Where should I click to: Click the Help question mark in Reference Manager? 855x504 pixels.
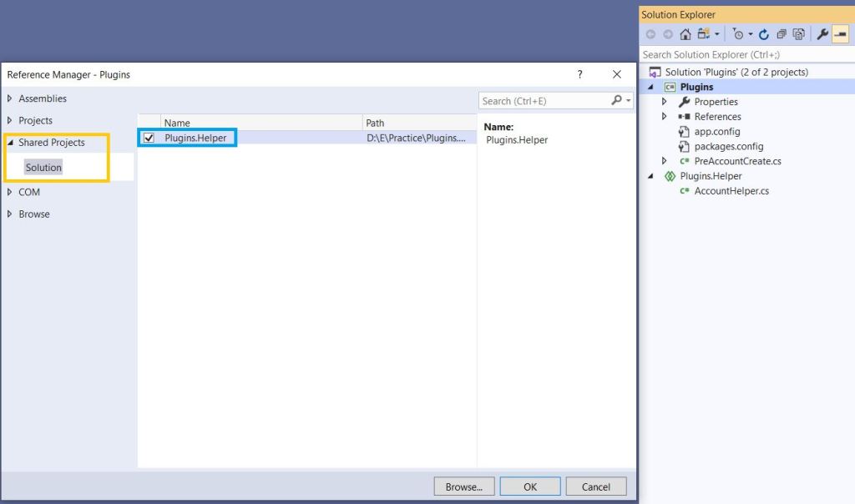580,74
